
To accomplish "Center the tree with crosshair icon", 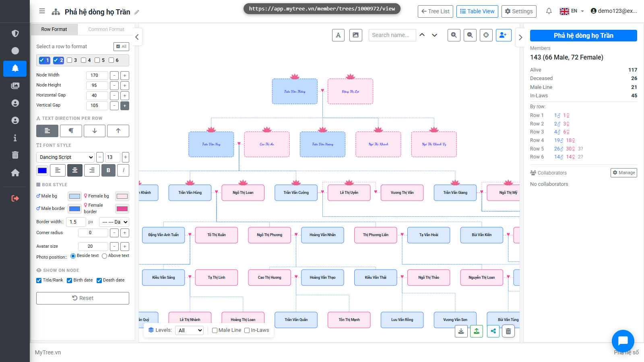I will [486, 35].
